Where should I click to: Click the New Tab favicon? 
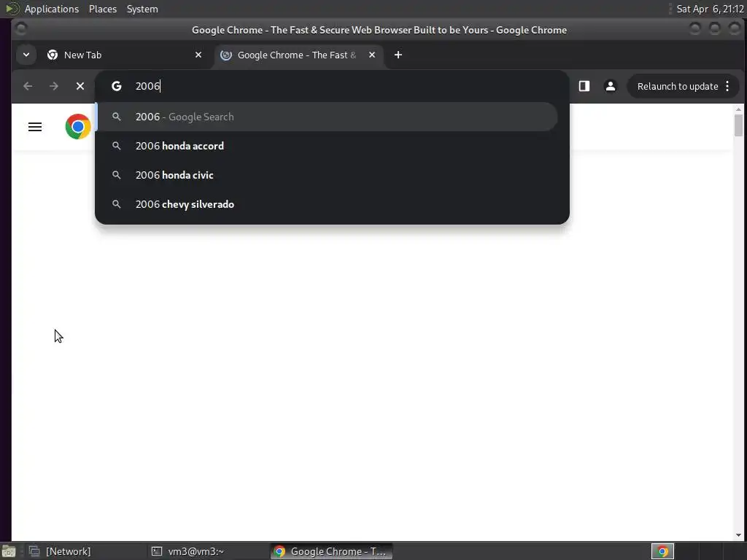pyautogui.click(x=53, y=55)
